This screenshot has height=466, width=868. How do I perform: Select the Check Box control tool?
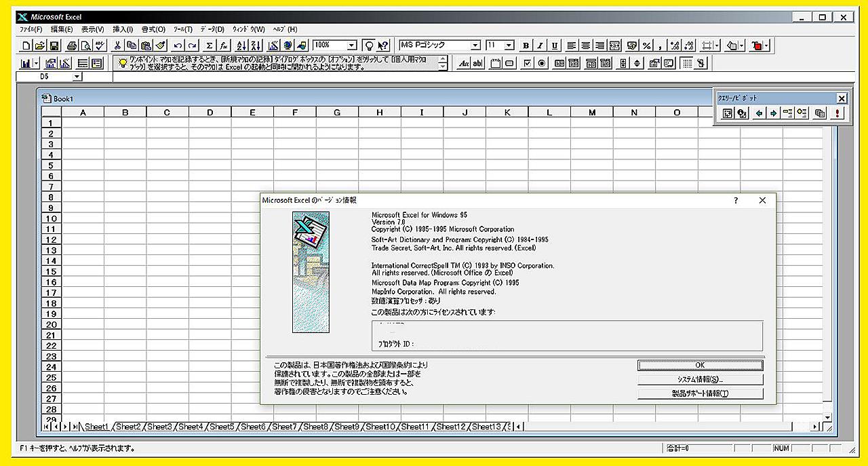(527, 63)
